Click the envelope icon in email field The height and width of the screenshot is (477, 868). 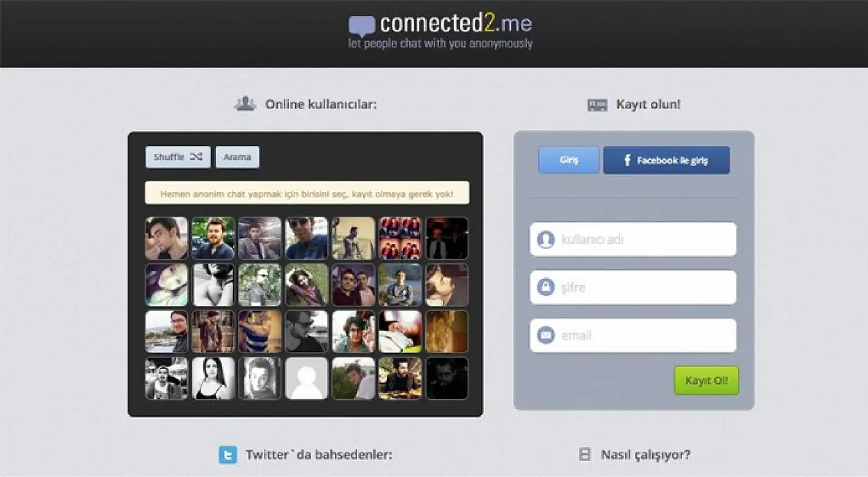click(x=545, y=335)
